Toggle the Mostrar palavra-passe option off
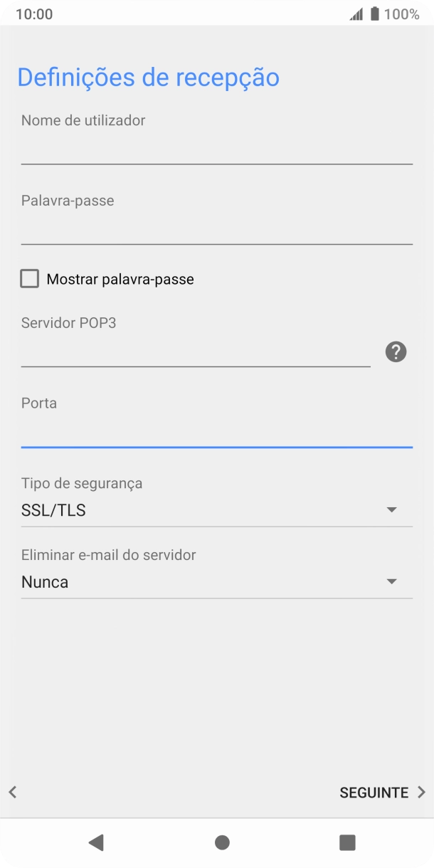Screen dimensions: 434x868 coord(29,279)
